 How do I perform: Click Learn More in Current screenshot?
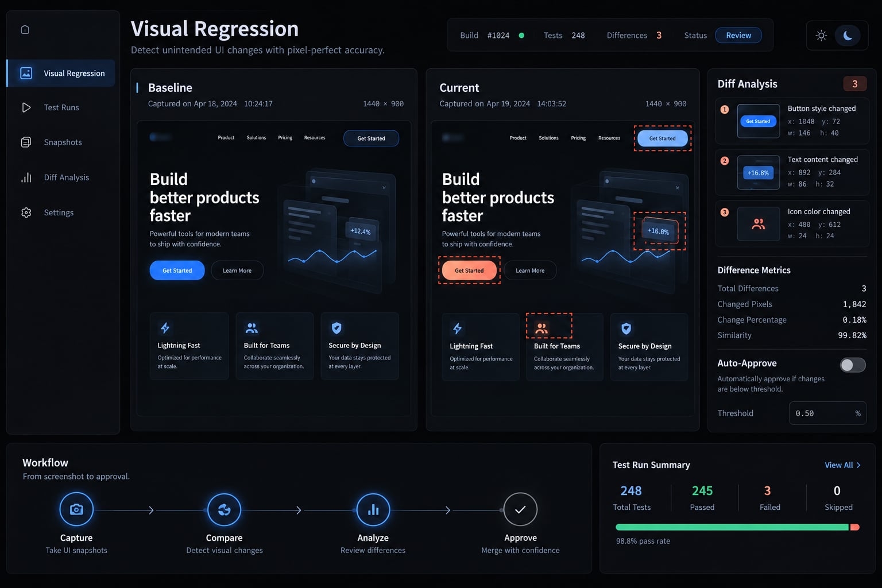click(530, 270)
